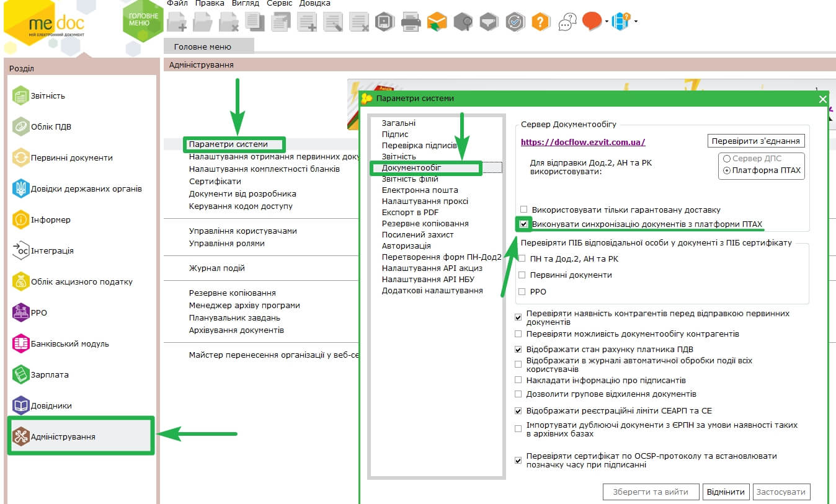Open the Правка menu

click(x=210, y=4)
